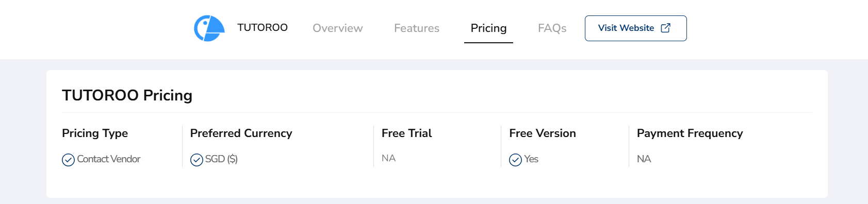Viewport: 868px width, 204px height.
Task: Click the NA value under Free Trial
Action: pos(388,158)
